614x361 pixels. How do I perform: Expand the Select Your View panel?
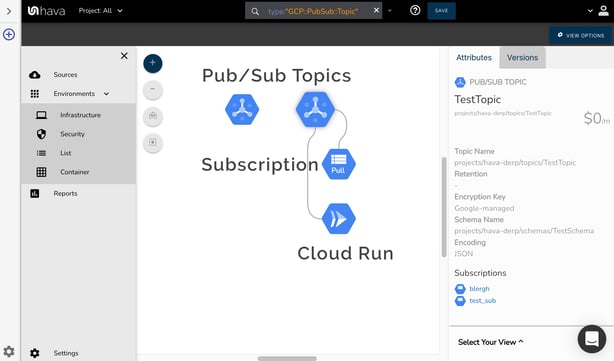pyautogui.click(x=491, y=342)
